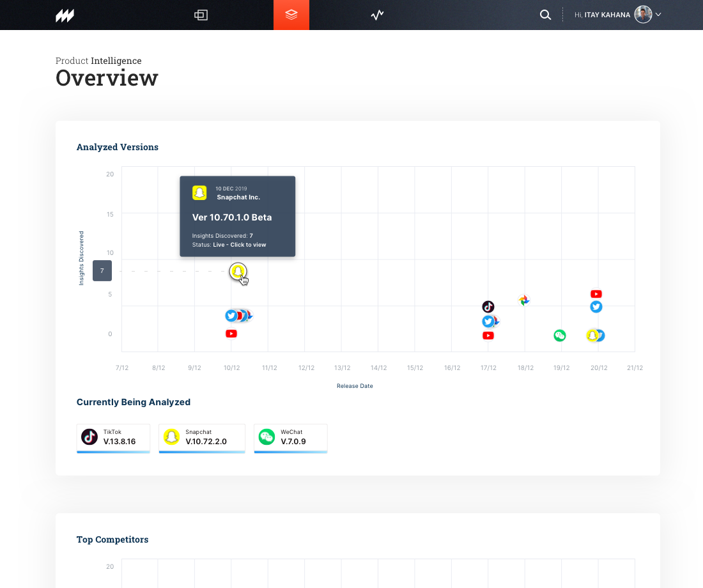This screenshot has height=588, width=703.
Task: Click the TikTok icon near 17/12
Action: pos(488,306)
